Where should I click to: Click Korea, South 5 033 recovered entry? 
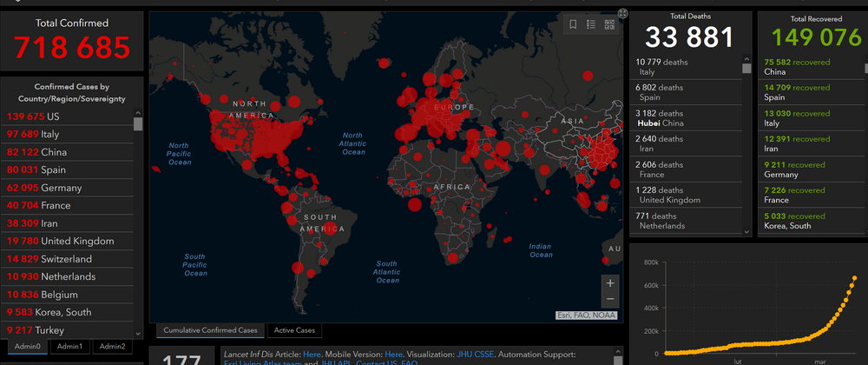pyautogui.click(x=811, y=221)
